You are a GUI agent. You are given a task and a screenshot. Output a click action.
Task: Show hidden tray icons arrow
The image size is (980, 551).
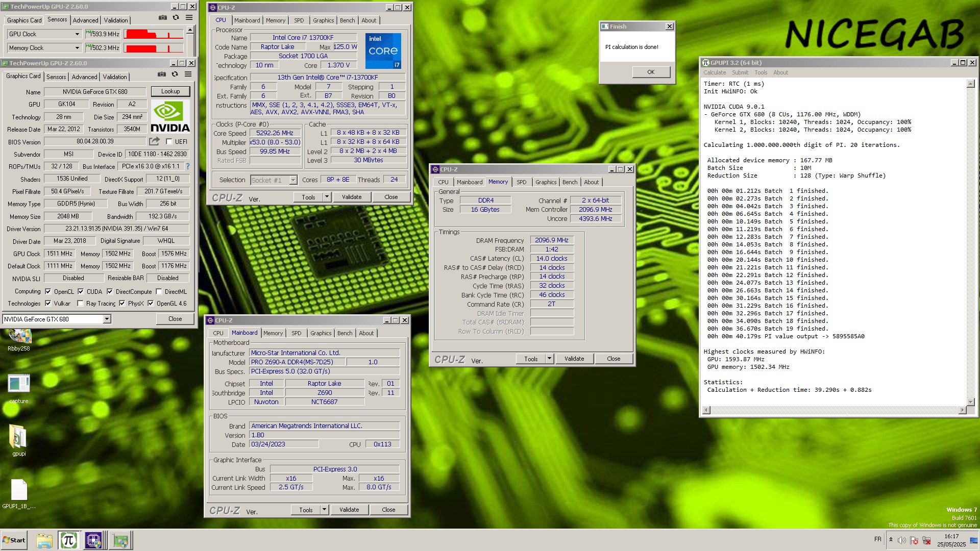coord(891,540)
